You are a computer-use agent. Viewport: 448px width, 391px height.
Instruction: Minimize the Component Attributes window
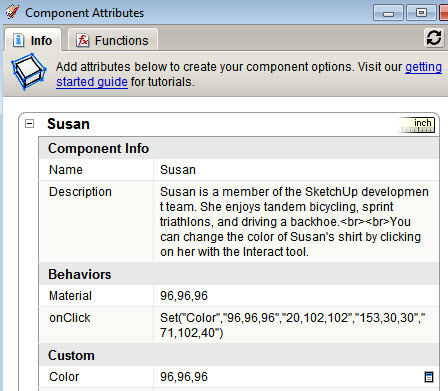click(x=388, y=13)
